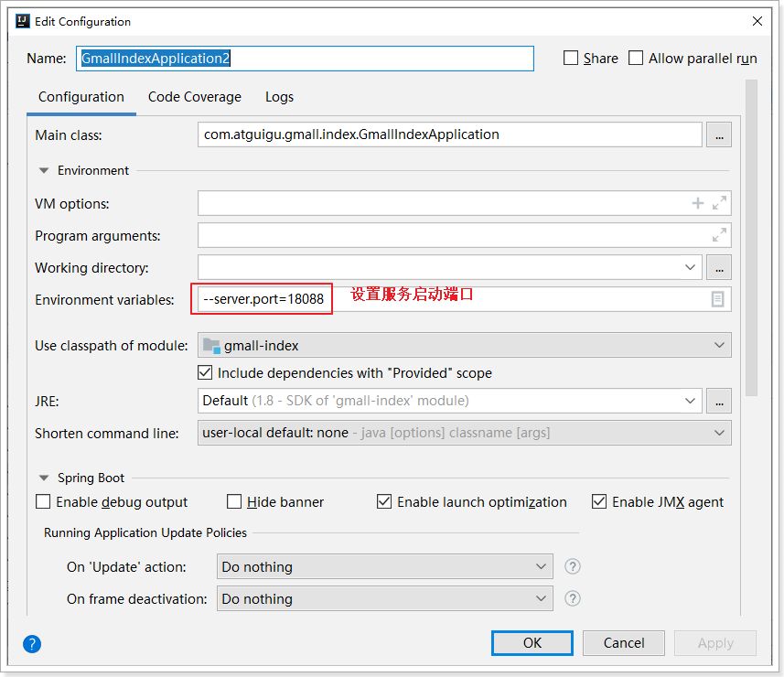
Task: Expand the VM options field editor
Action: [x=719, y=203]
